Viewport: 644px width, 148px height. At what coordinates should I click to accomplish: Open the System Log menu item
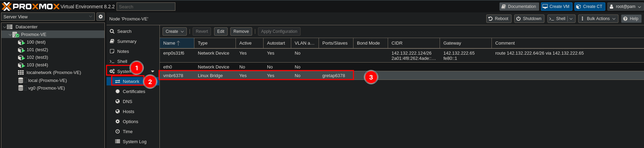coord(133,142)
